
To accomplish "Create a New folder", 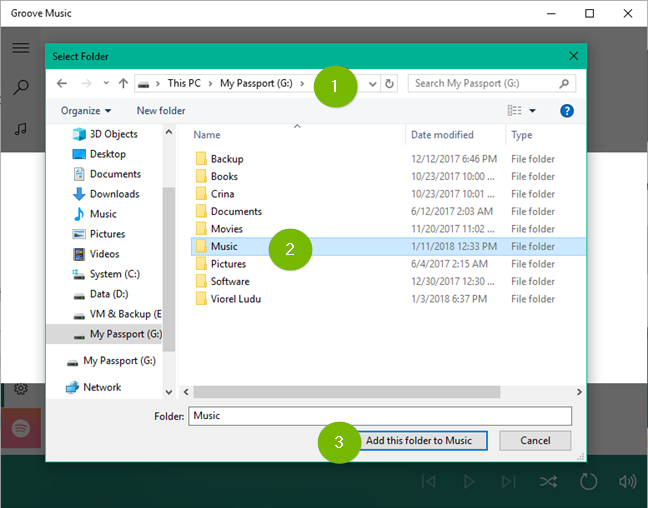I will point(161,111).
